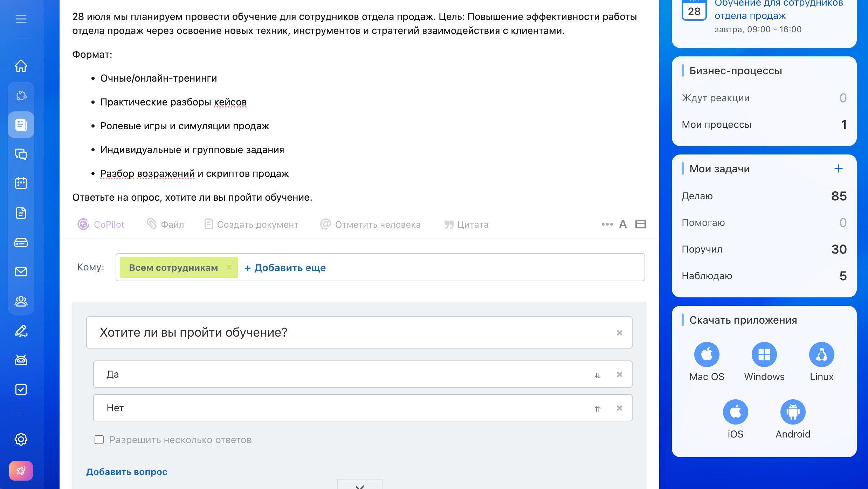
Task: Open the robot icon in sidebar
Action: tap(21, 360)
